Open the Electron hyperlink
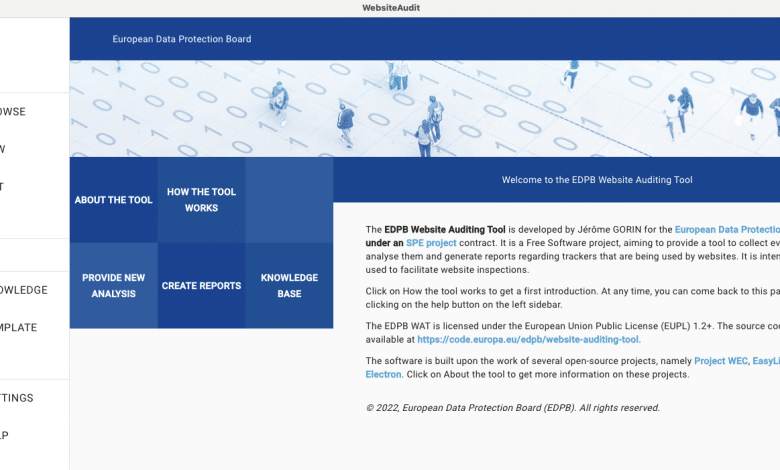The width and height of the screenshot is (780, 470). point(383,374)
